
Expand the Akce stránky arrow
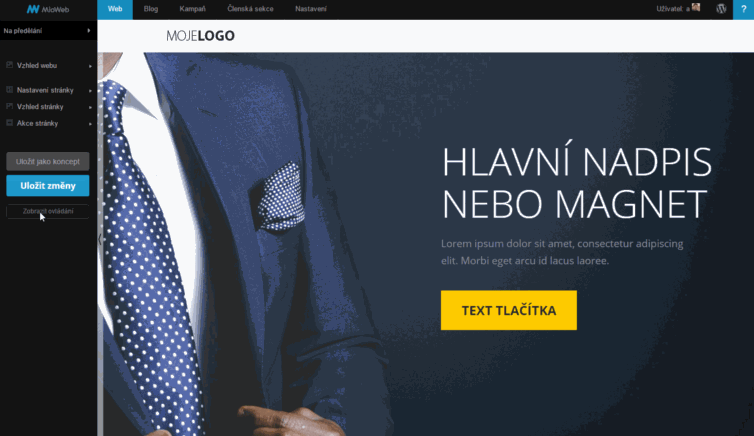point(90,124)
